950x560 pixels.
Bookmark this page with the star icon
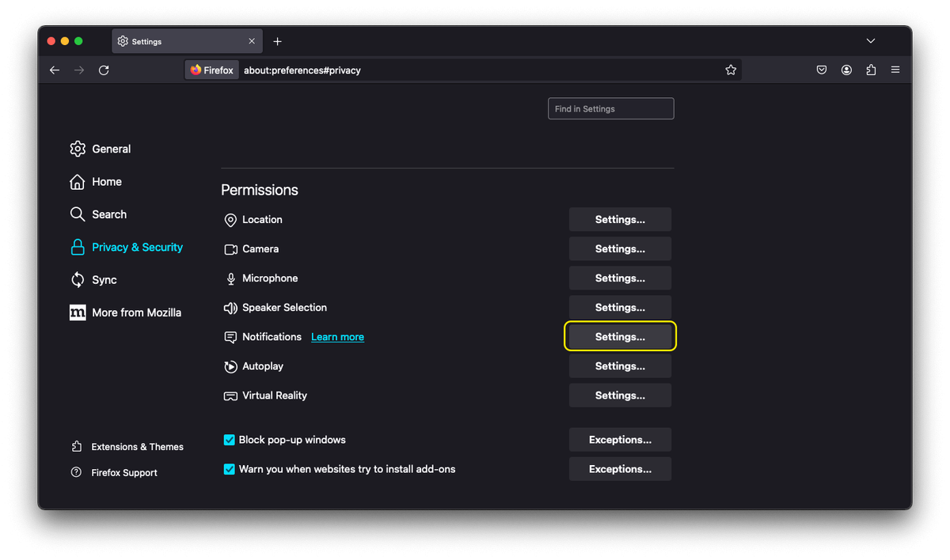tap(731, 70)
